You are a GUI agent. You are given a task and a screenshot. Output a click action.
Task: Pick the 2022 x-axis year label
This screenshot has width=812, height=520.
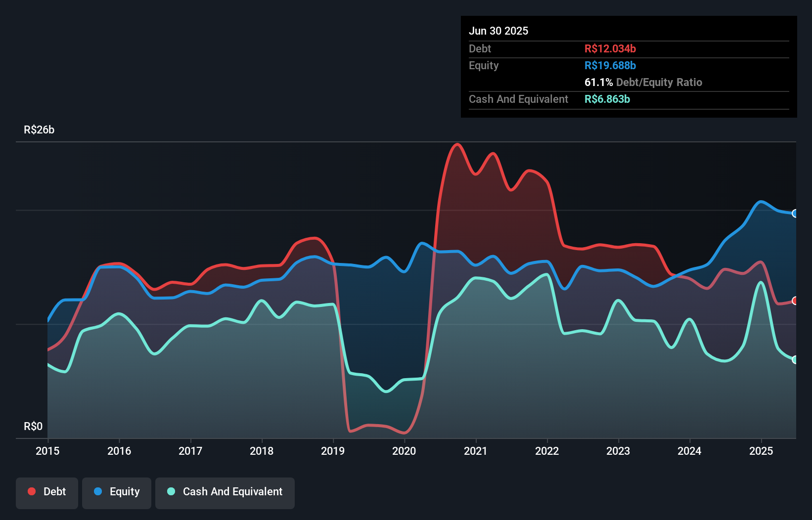pyautogui.click(x=547, y=451)
